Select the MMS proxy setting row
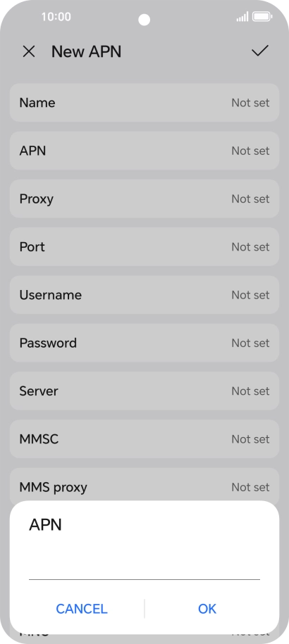 pyautogui.click(x=144, y=485)
